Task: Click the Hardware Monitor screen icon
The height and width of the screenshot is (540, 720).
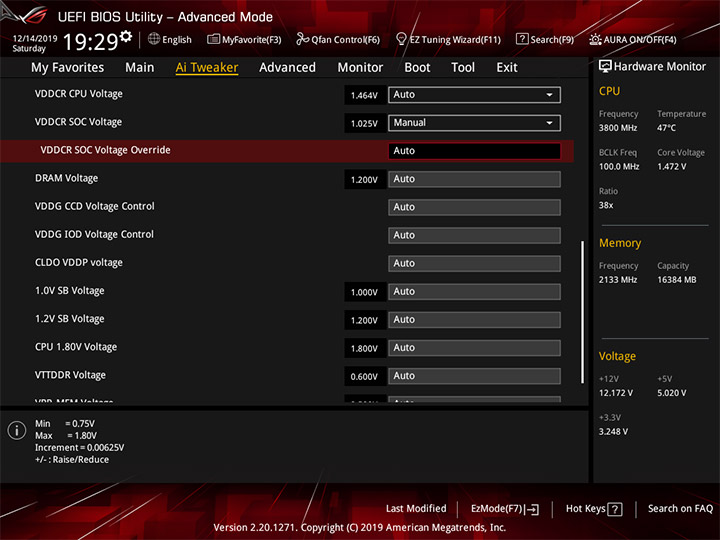Action: pyautogui.click(x=605, y=67)
